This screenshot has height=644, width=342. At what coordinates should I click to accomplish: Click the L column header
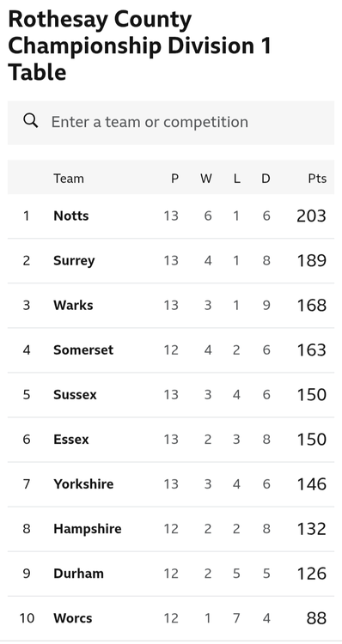[237, 179]
